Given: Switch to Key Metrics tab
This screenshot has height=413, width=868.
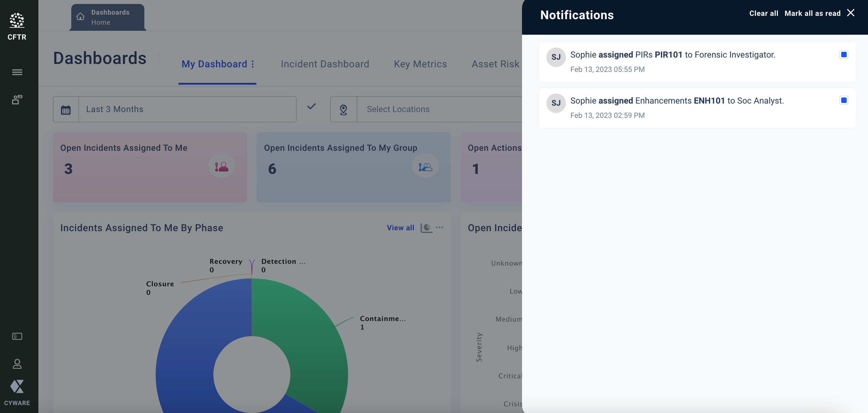Looking at the screenshot, I should [x=420, y=64].
